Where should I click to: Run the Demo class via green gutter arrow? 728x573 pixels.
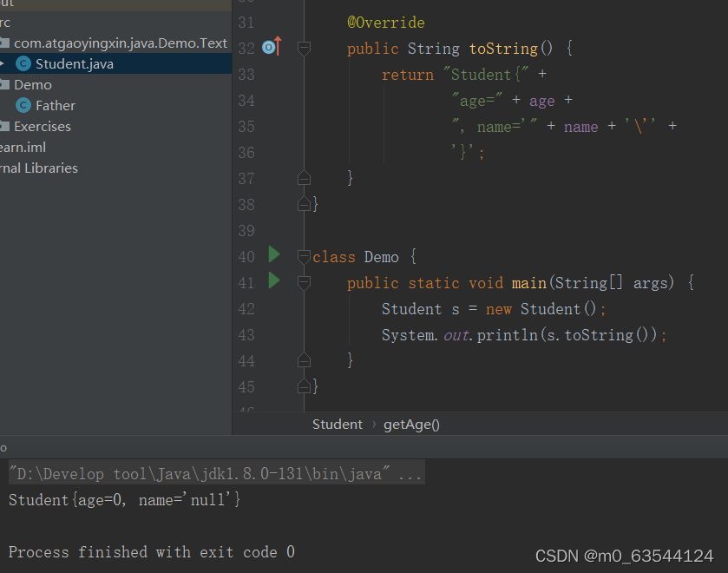pyautogui.click(x=273, y=255)
